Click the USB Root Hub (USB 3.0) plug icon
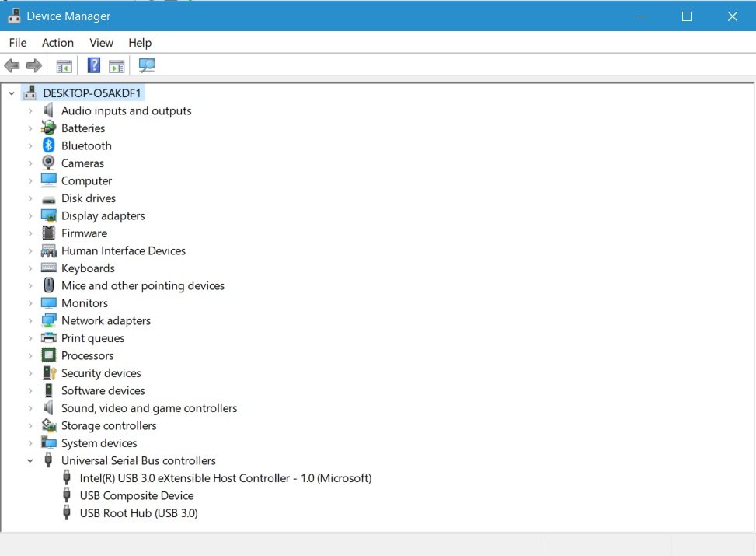 coord(67,512)
